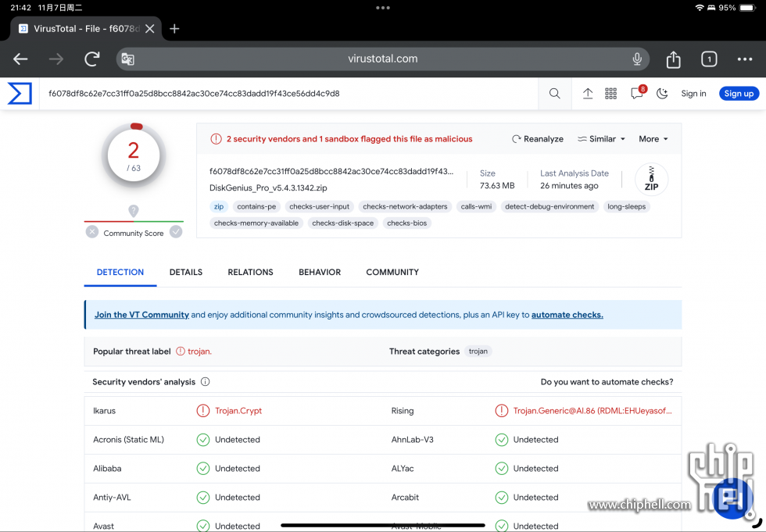Open the apps grid icon
The width and height of the screenshot is (766, 532).
(610, 93)
